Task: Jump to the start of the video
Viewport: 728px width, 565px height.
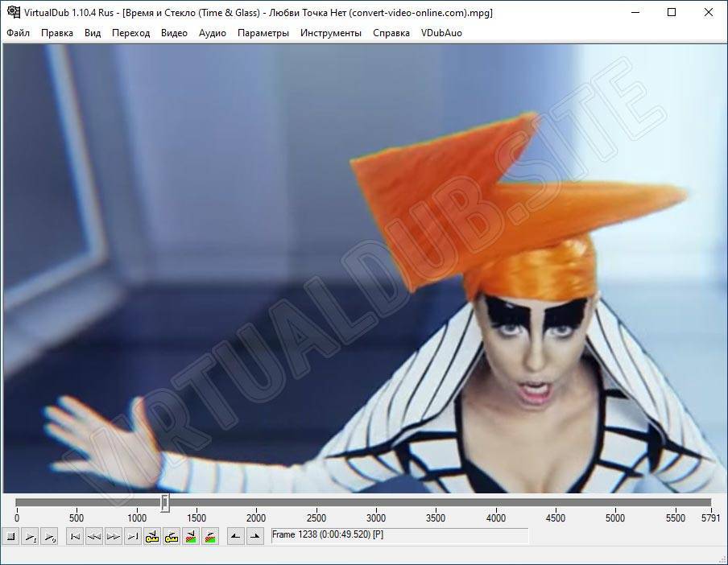Action: [75, 536]
